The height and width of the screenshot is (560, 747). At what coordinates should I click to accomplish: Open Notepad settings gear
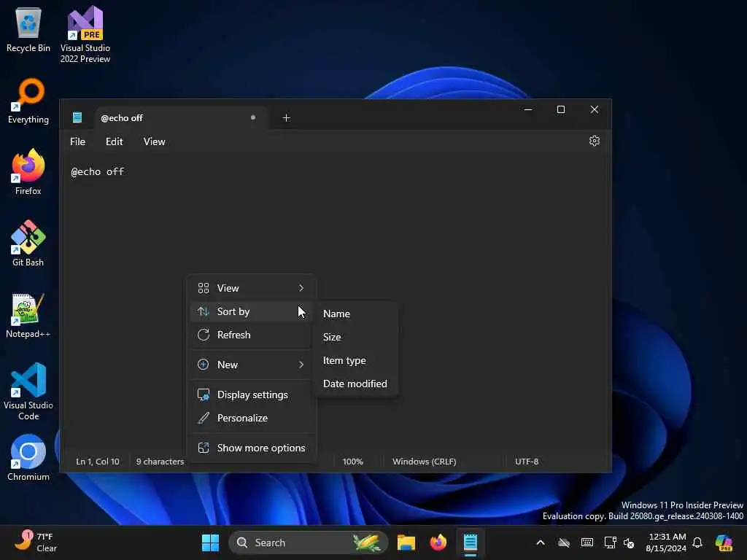click(594, 141)
